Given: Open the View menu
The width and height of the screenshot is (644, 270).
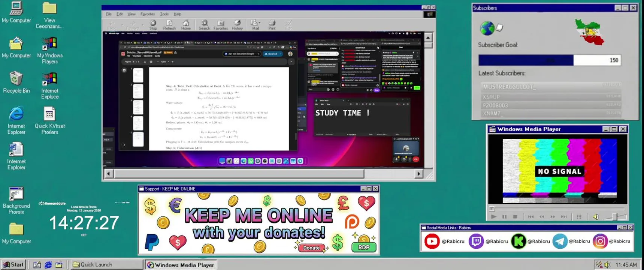Looking at the screenshot, I should pos(131,14).
